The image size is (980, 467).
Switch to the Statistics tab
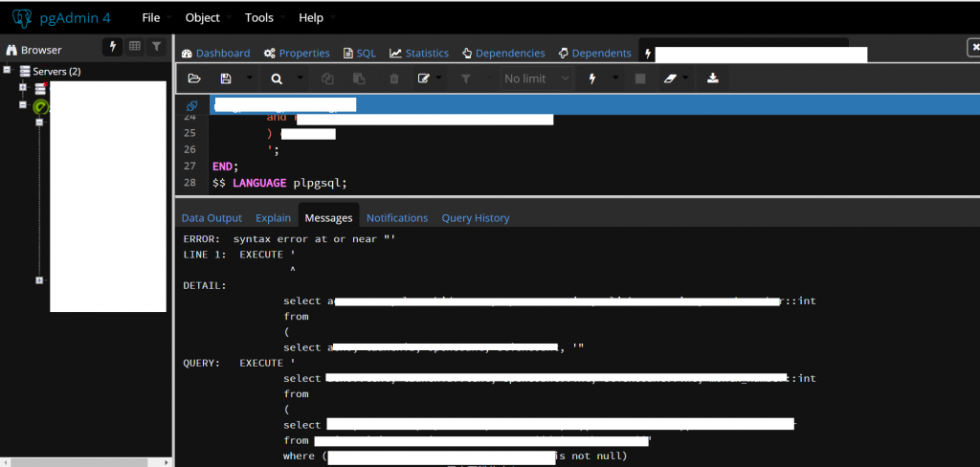419,54
